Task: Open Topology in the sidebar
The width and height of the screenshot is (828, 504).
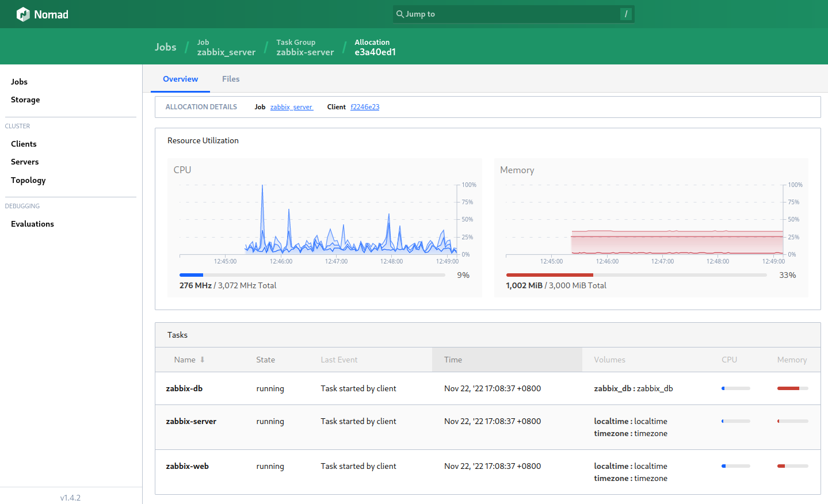Action: pos(28,180)
